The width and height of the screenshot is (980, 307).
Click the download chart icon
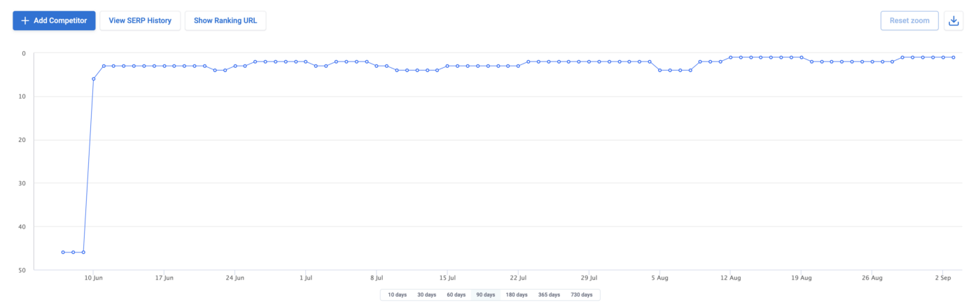click(x=953, y=21)
